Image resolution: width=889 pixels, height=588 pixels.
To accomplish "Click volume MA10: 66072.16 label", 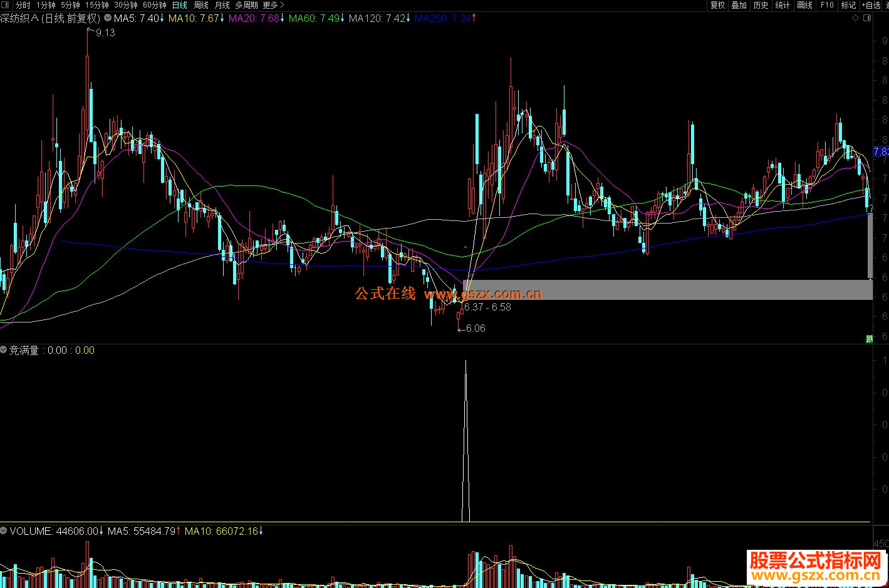I will coord(221,530).
